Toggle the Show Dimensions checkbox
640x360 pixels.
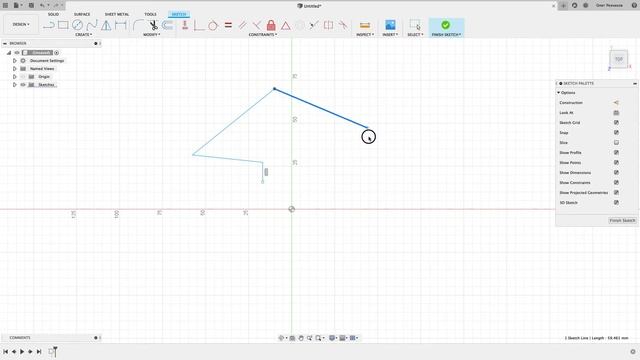click(616, 173)
